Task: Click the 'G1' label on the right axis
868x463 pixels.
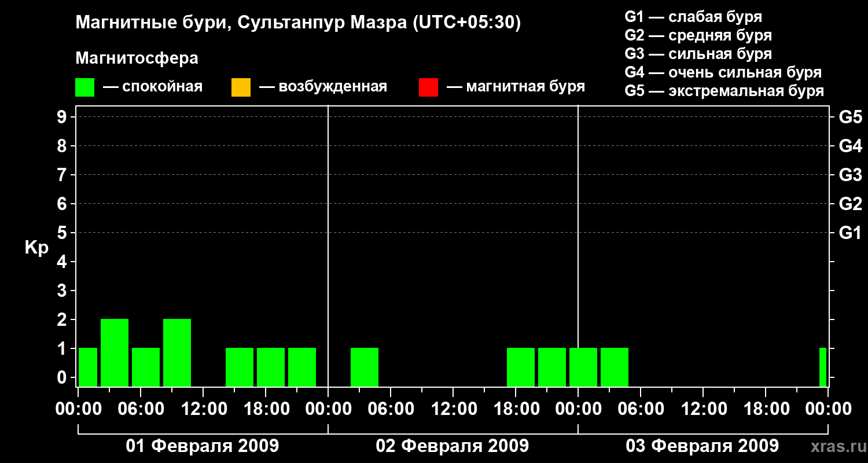Action: [x=850, y=233]
